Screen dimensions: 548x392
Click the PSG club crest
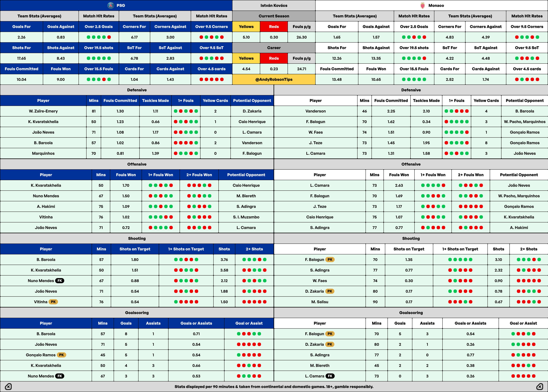point(111,5)
